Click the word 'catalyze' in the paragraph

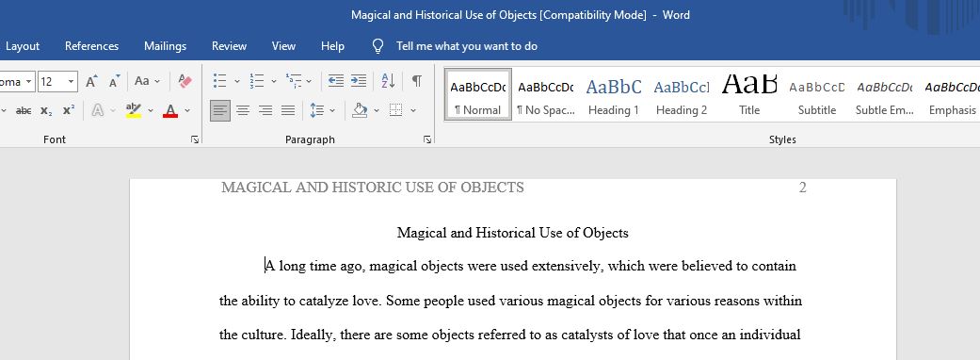click(324, 302)
